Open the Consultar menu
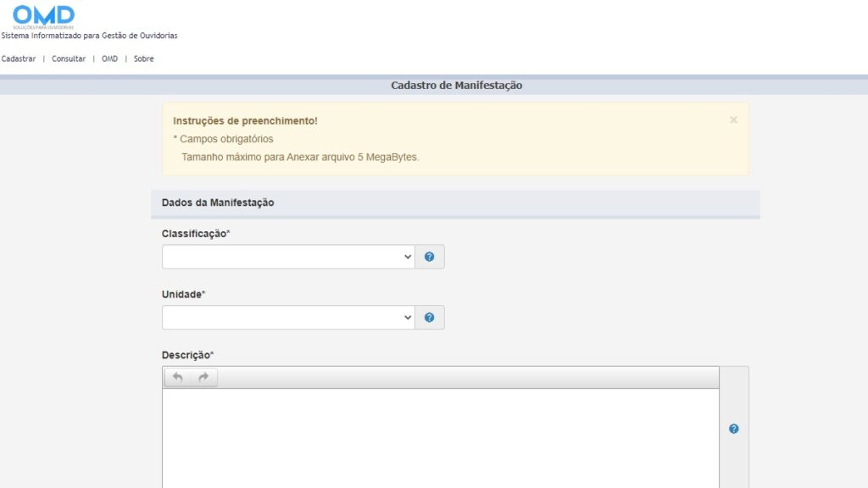This screenshot has width=868, height=488. click(69, 58)
